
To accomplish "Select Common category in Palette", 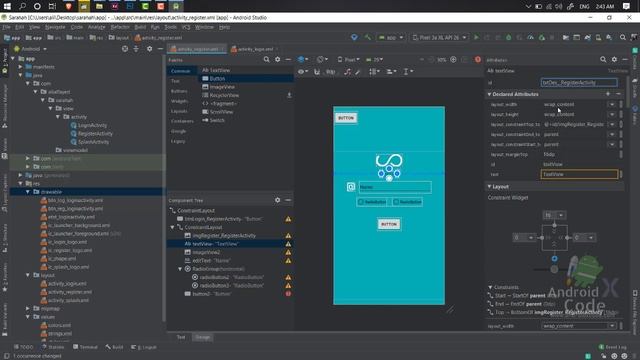I will (x=180, y=71).
